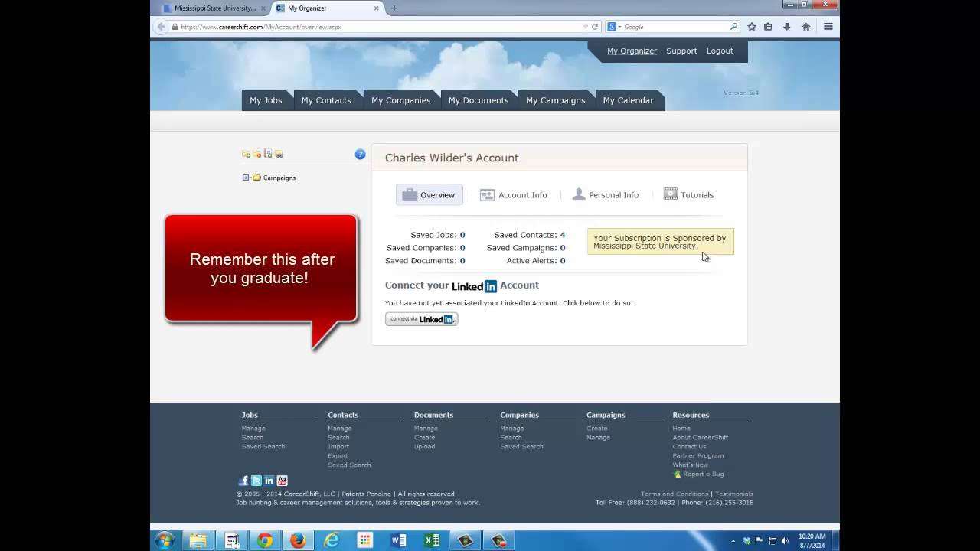Open the CareerShift YouTube icon in footer

pos(283,481)
